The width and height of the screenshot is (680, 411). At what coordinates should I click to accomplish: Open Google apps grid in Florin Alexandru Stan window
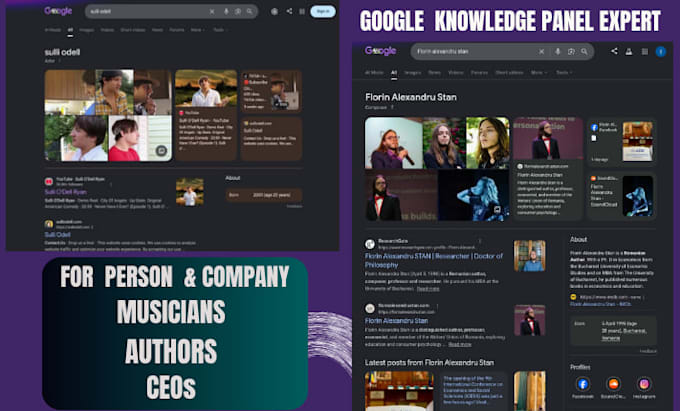645,52
